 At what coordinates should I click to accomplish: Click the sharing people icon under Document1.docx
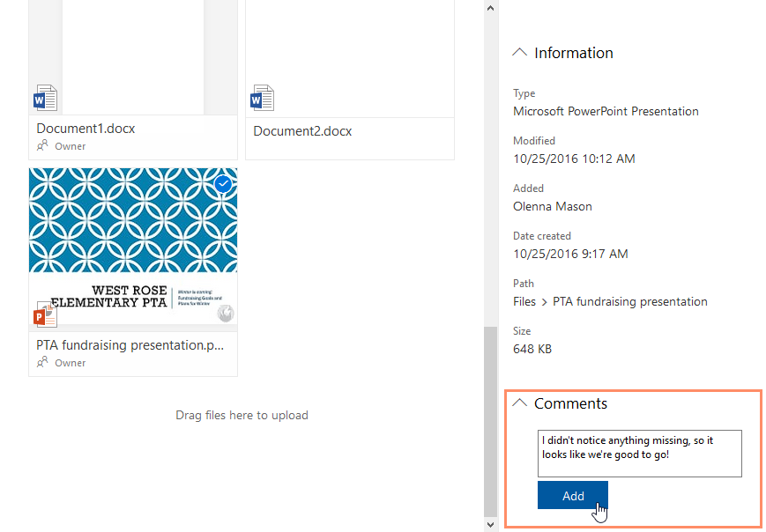[42, 146]
